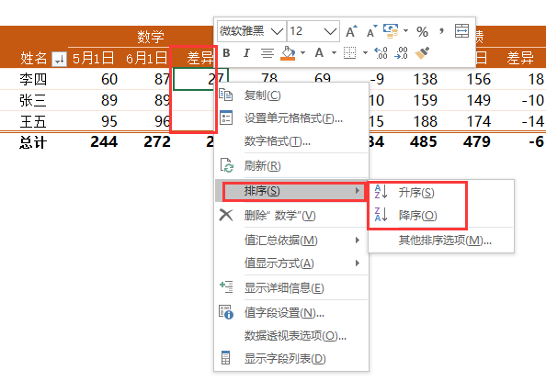Screen dimensions: 546x392
Task: Click the Merge and Center icon
Action: click(461, 31)
